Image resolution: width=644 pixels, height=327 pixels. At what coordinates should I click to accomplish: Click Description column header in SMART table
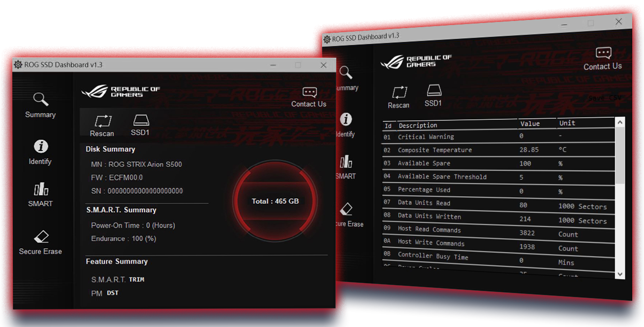418,125
